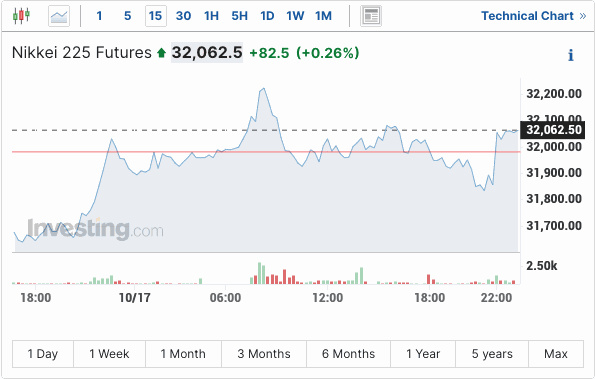The height and width of the screenshot is (379, 595).
Task: Open the Technical Chart link
Action: click(534, 16)
